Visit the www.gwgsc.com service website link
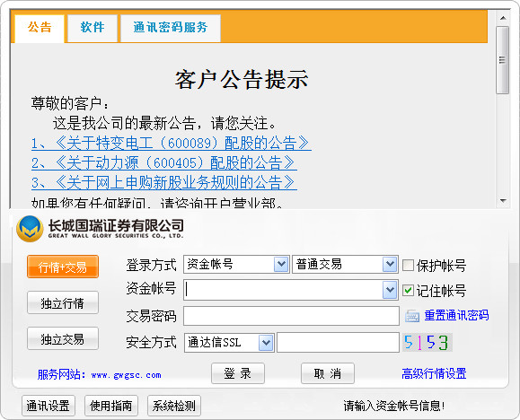The width and height of the screenshot is (520, 420). click(126, 375)
